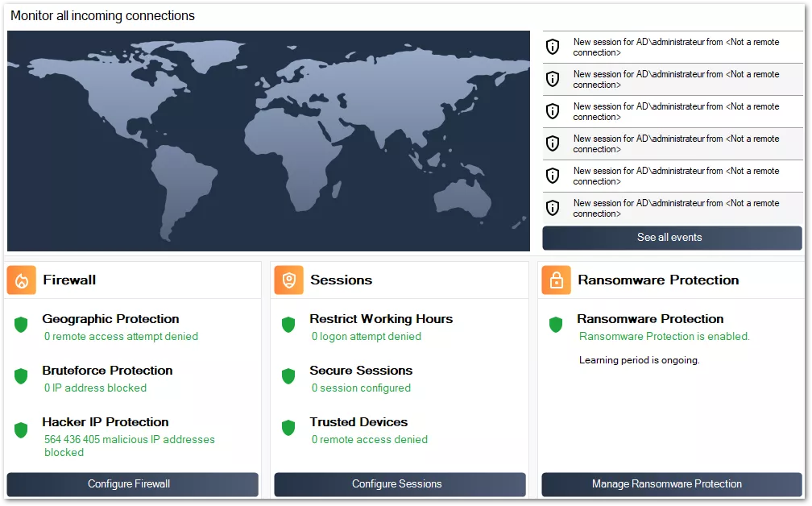Image resolution: width=812 pixels, height=506 pixels.
Task: Click the shield icon on the first event
Action: (x=553, y=46)
